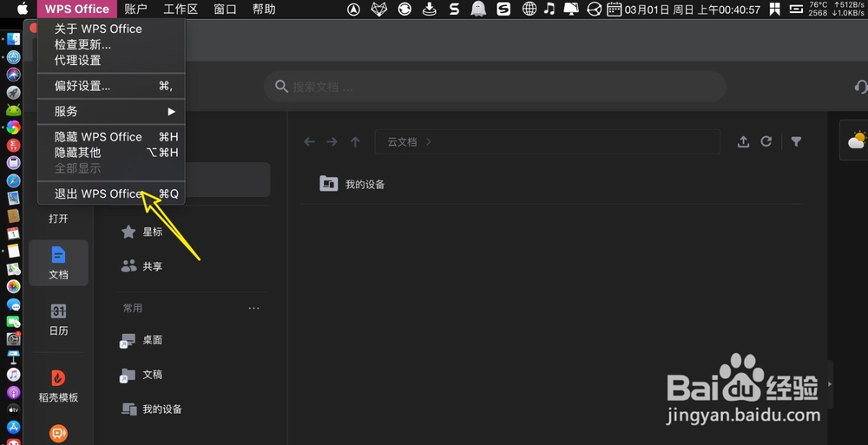Click the orange icon below 稻壳模板
Screen dimensions: 868x445
(x=58, y=434)
